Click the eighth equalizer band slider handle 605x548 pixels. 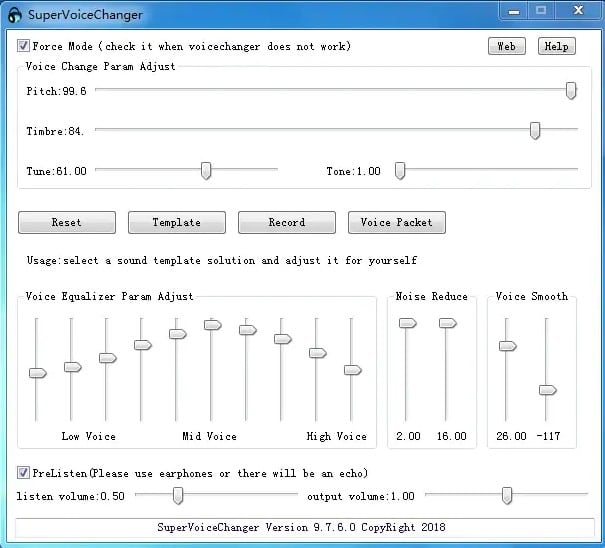283,339
